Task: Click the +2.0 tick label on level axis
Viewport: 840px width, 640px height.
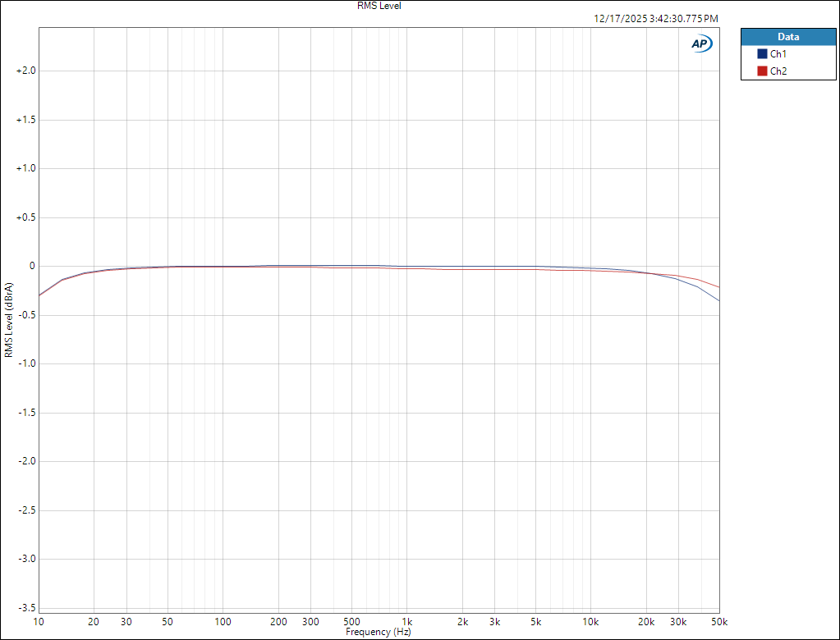Action: click(x=25, y=71)
